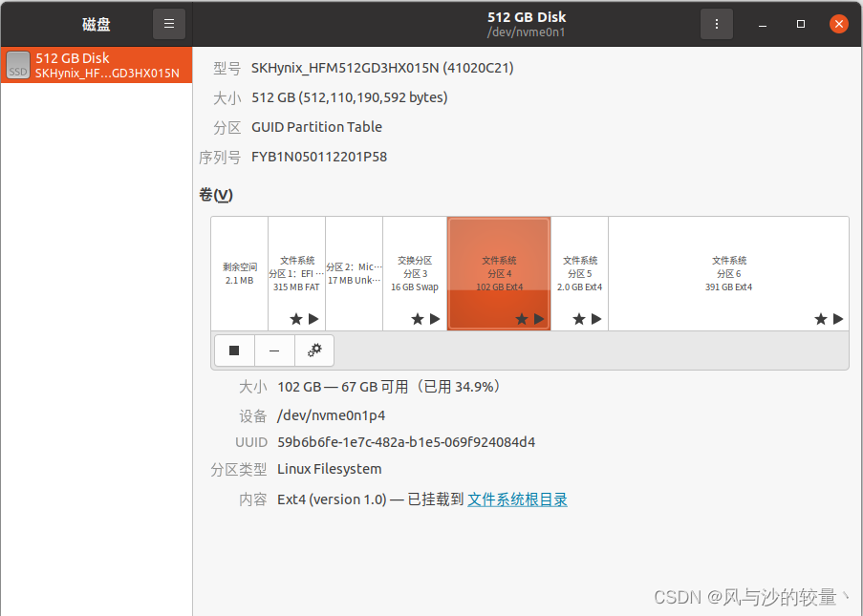Click the 102 GB — 67 GB 可用 size text
863x616 pixels.
click(x=389, y=387)
